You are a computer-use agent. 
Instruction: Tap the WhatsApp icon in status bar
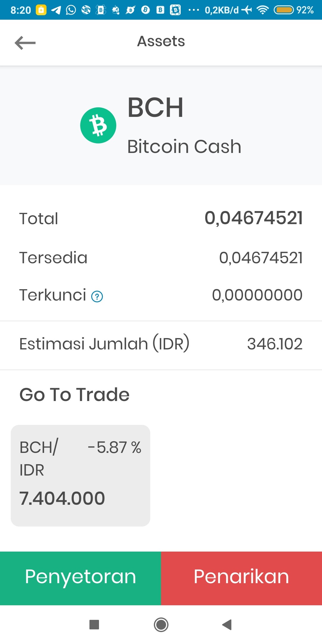pos(71,10)
